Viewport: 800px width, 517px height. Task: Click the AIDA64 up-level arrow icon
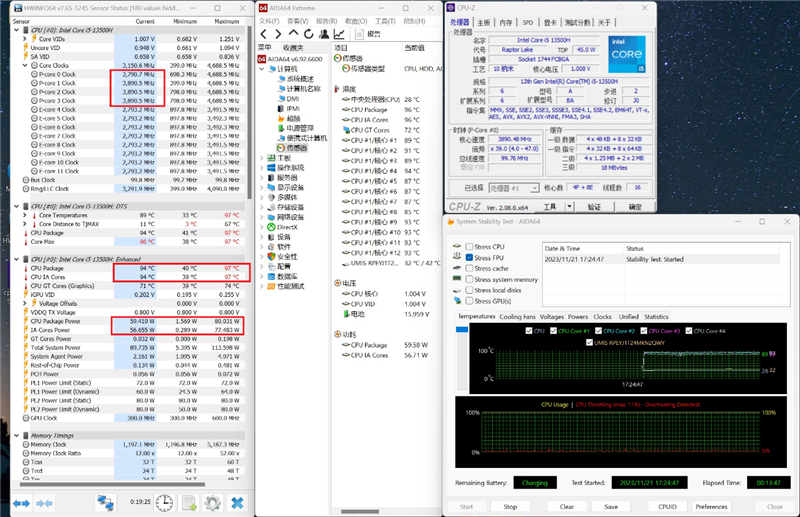pyautogui.click(x=293, y=34)
